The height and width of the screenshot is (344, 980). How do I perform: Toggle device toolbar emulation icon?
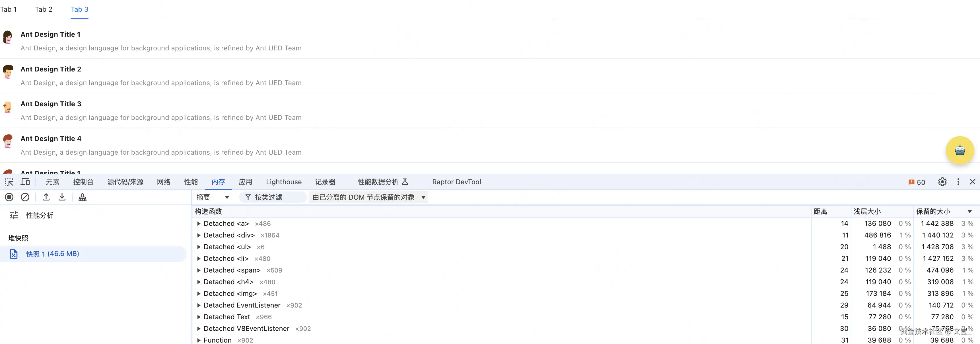point(25,182)
